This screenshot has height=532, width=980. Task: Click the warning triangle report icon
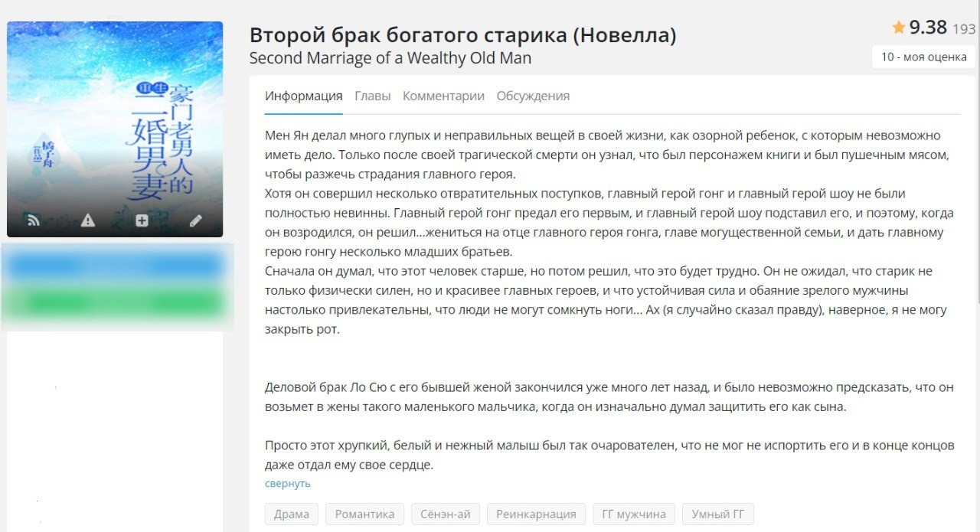click(x=88, y=220)
